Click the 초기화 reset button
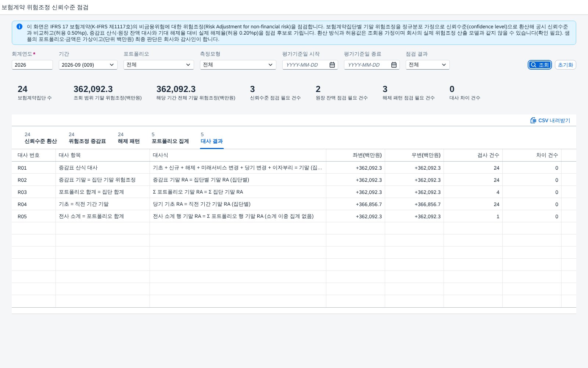Viewport: 588px width, 368px height. 565,65
